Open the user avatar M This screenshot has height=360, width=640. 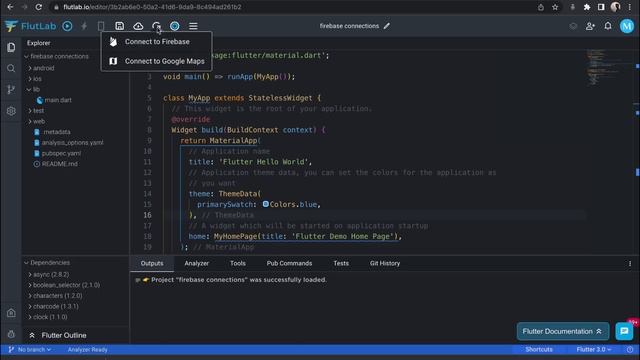(627, 26)
